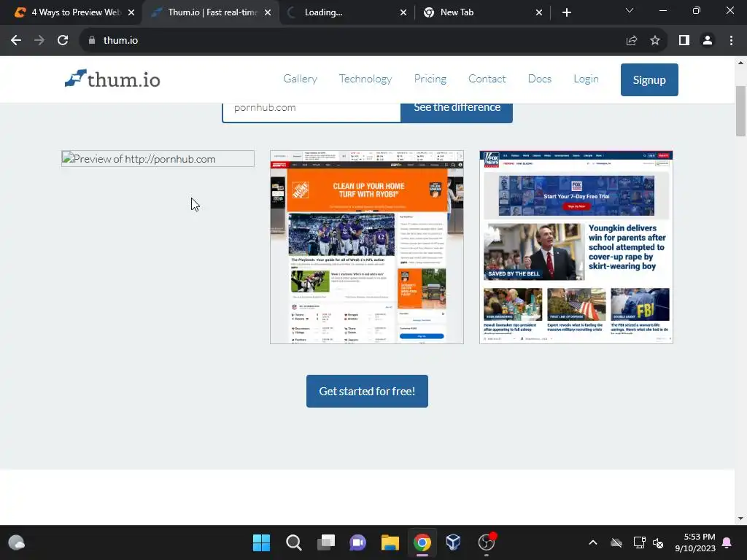This screenshot has width=747, height=560.
Task: Open Chrome three-dot menu
Action: click(x=731, y=41)
